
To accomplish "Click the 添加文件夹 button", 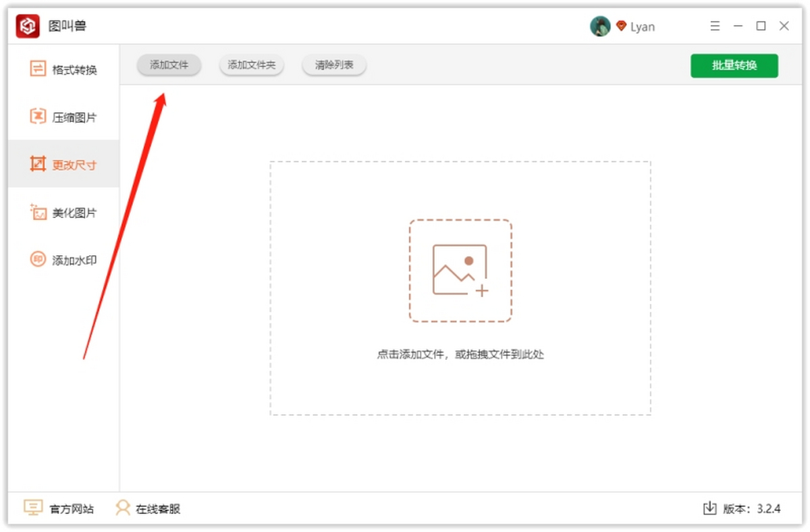I will click(x=252, y=65).
